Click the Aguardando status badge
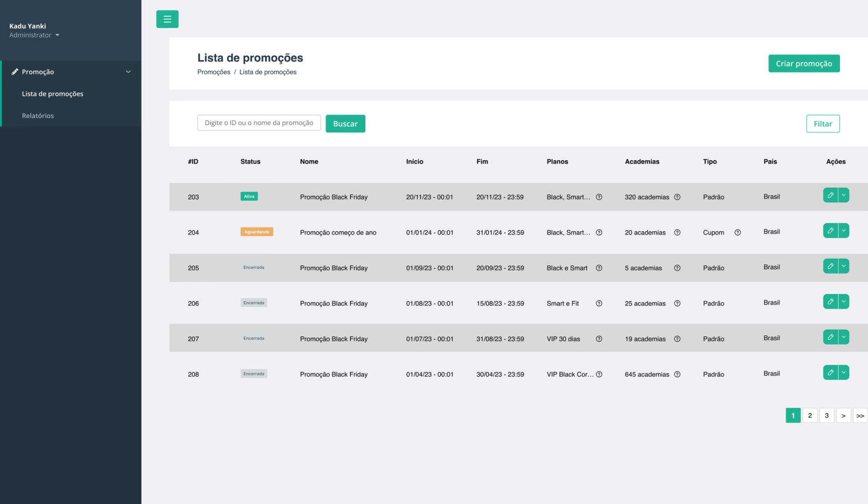The width and height of the screenshot is (868, 504). tap(257, 232)
